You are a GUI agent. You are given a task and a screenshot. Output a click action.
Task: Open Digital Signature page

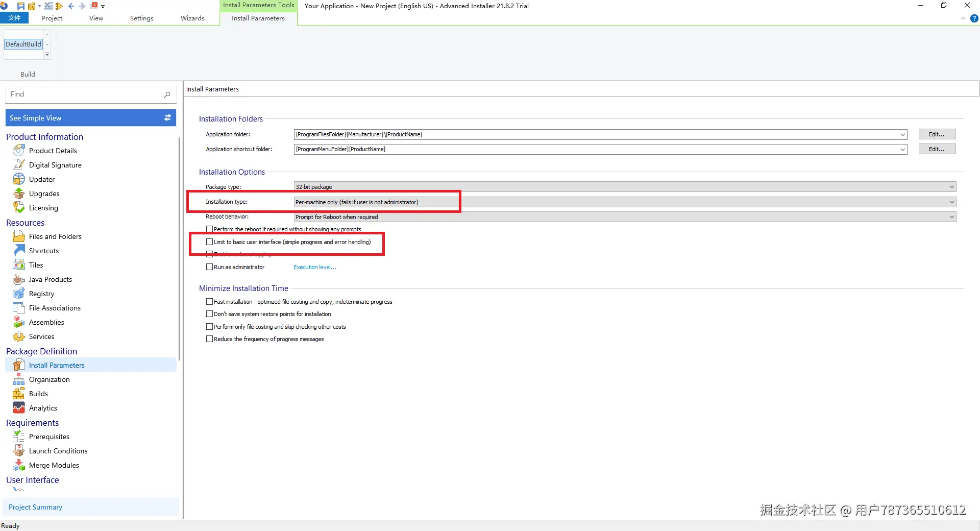55,165
